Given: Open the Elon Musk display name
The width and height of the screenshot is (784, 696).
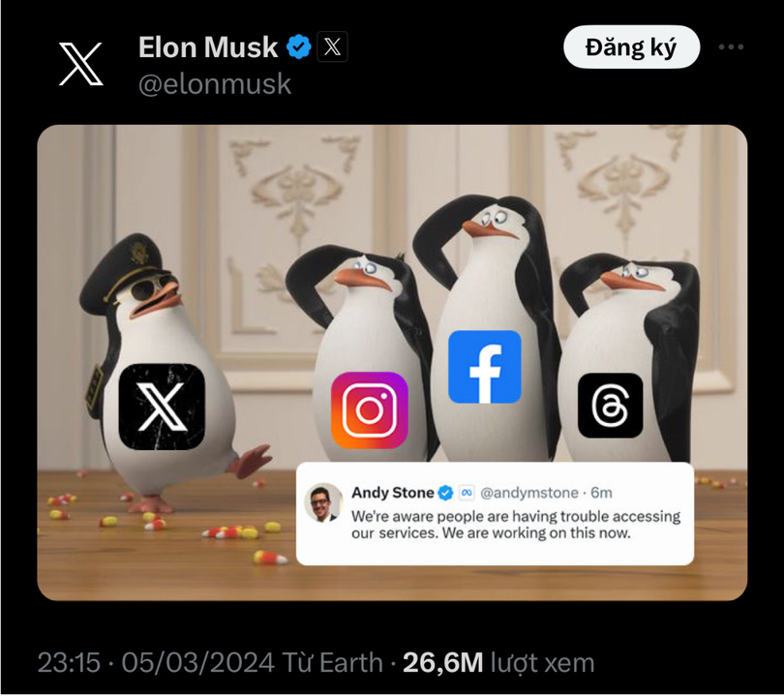Looking at the screenshot, I should click(208, 47).
